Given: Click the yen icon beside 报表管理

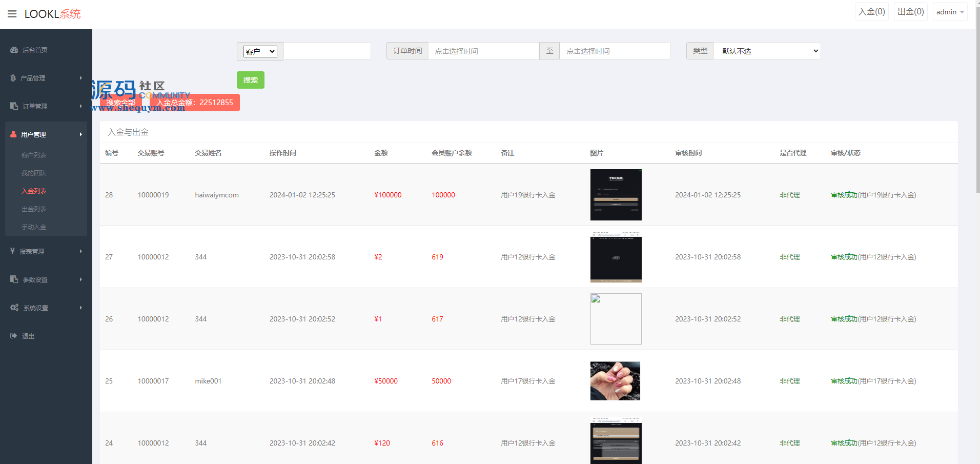Looking at the screenshot, I should tap(13, 251).
